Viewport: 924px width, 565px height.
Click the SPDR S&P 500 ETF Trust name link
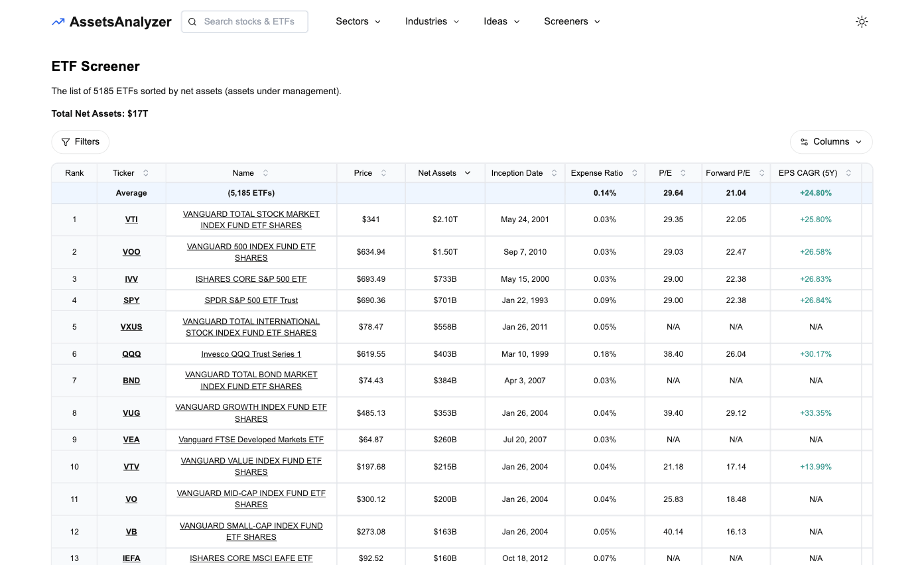[x=251, y=300]
